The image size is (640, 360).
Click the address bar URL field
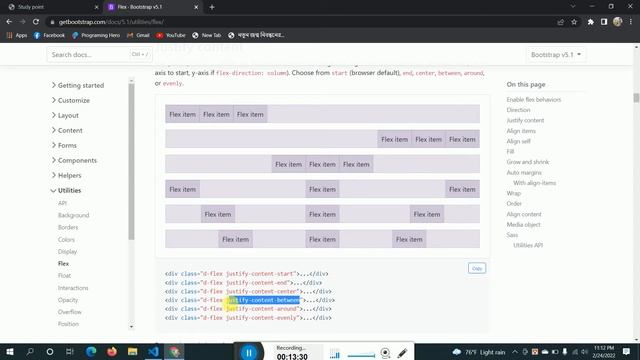click(300, 22)
